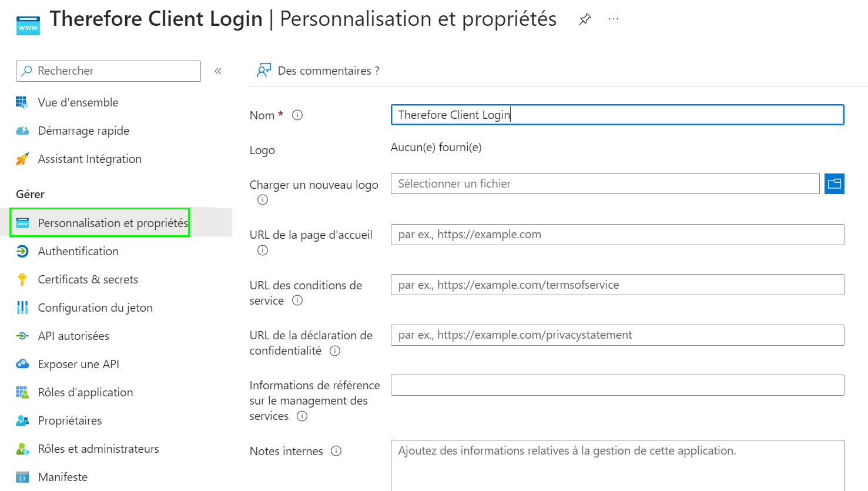The width and height of the screenshot is (868, 491).
Task: Show info for déclaration de confidentialité
Action: click(335, 351)
